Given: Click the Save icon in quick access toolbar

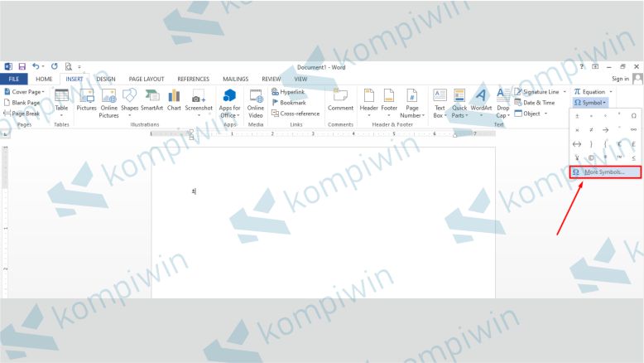Looking at the screenshot, I should coord(22,66).
